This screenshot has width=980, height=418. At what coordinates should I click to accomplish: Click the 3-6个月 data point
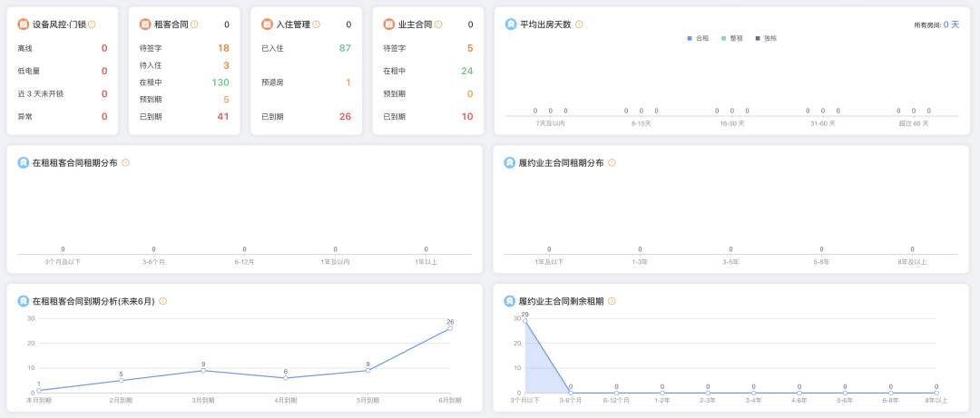pyautogui.click(x=571, y=393)
